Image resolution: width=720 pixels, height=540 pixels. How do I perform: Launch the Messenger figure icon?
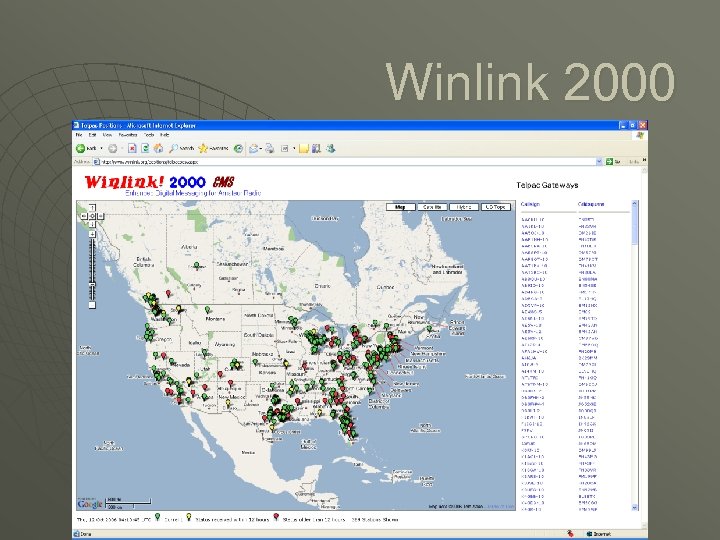point(331,148)
